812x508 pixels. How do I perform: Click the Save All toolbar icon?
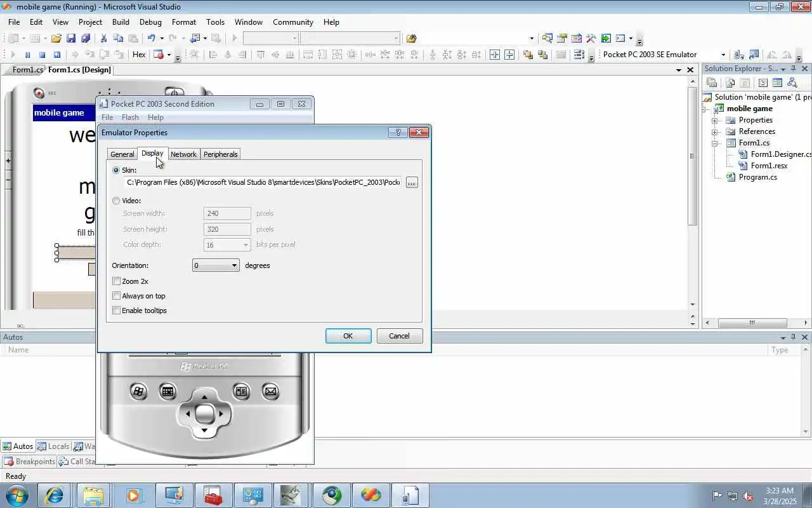(86, 38)
